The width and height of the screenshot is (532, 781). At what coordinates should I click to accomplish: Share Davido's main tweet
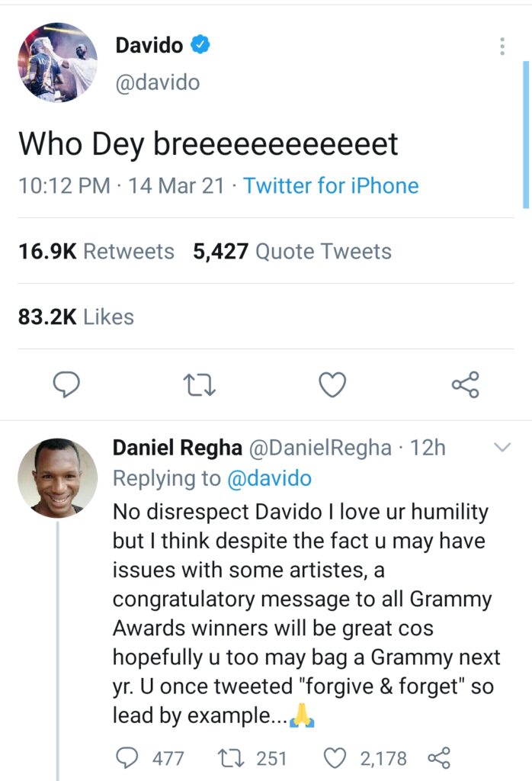pyautogui.click(x=465, y=385)
